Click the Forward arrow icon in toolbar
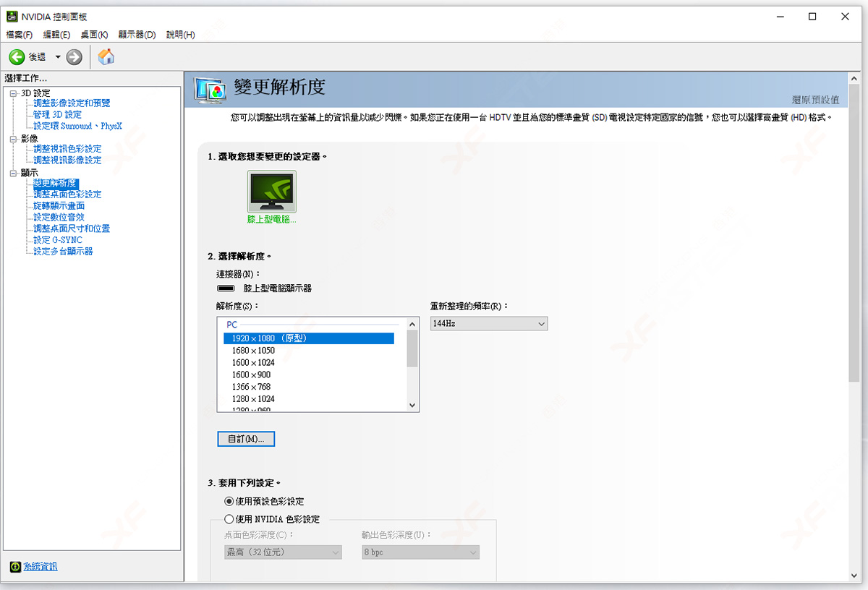868x590 pixels. click(74, 57)
